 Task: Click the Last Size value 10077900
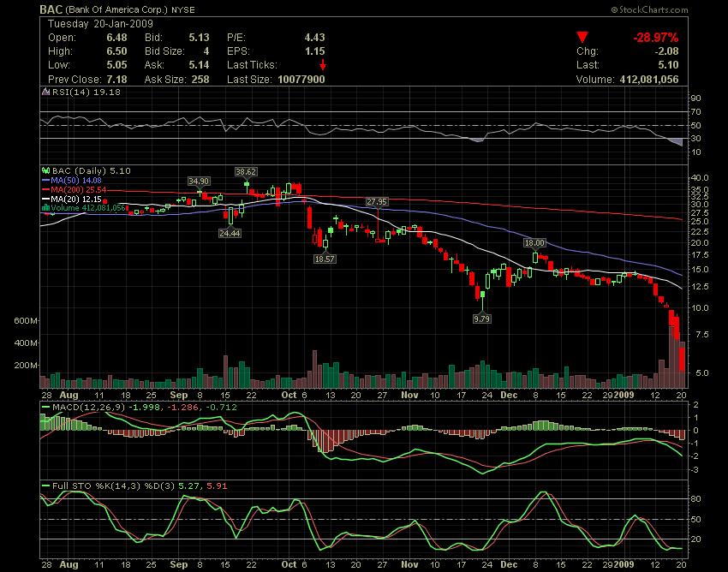pyautogui.click(x=301, y=80)
